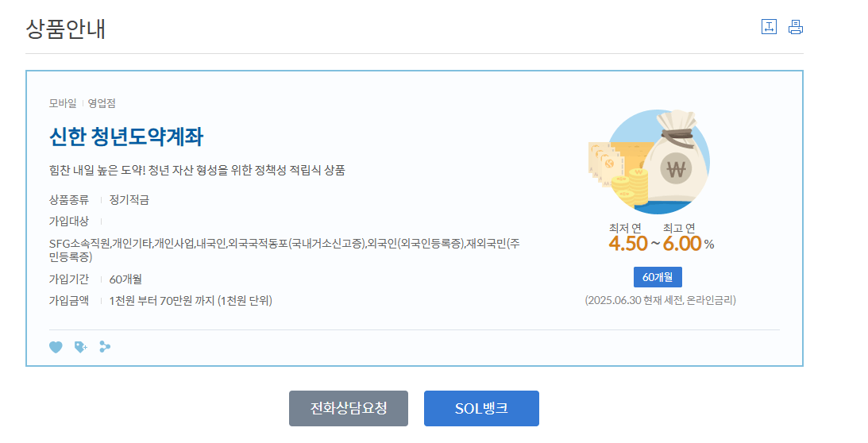Share product using the share icon

(105, 347)
